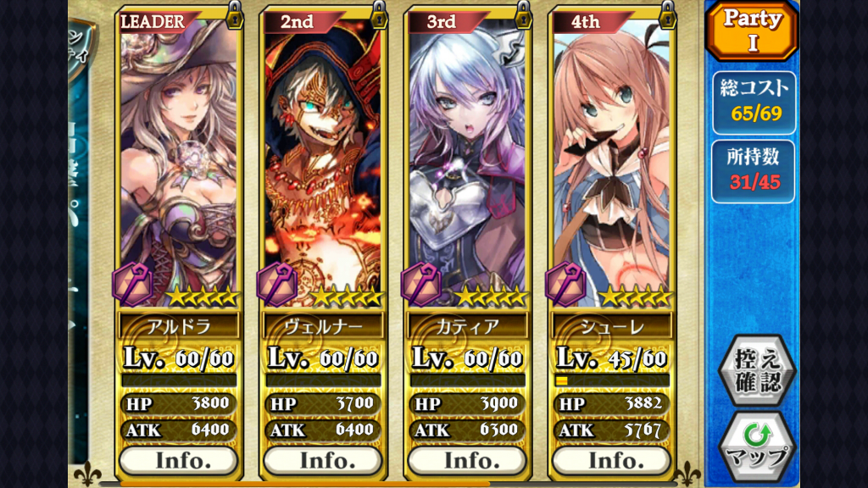Viewport: 868px width, 488px height.
Task: Select the カティア character portrait
Action: coord(467,160)
